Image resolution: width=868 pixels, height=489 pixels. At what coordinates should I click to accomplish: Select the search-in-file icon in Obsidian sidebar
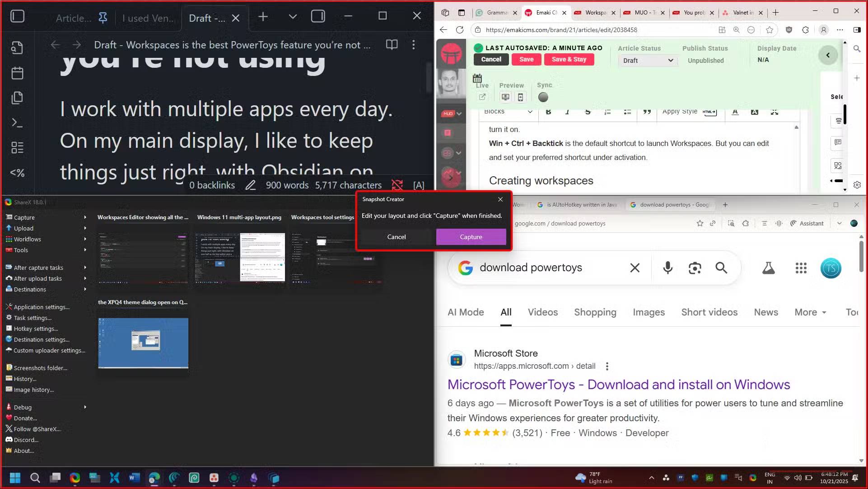[17, 47]
